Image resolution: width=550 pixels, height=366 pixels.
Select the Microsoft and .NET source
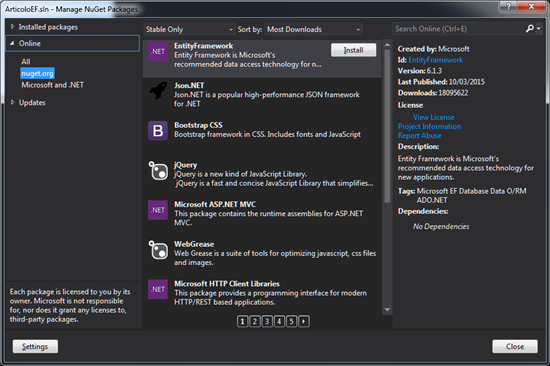coord(52,85)
